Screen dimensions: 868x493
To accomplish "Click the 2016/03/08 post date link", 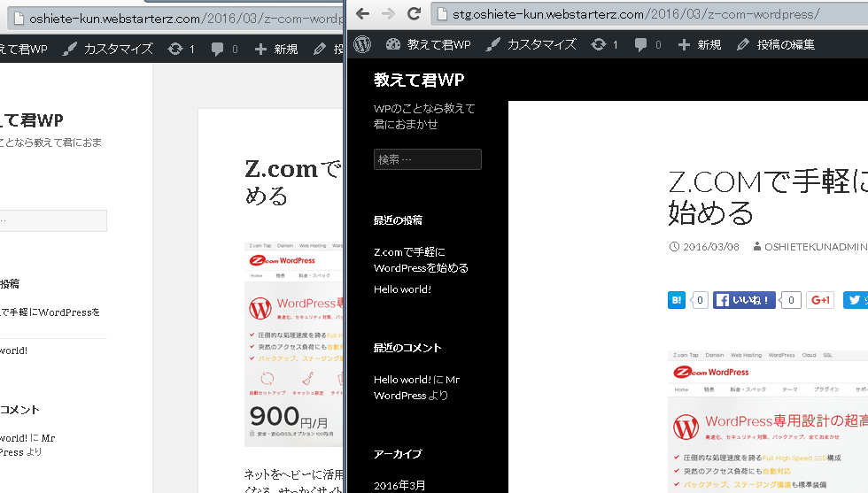I will pos(710,247).
